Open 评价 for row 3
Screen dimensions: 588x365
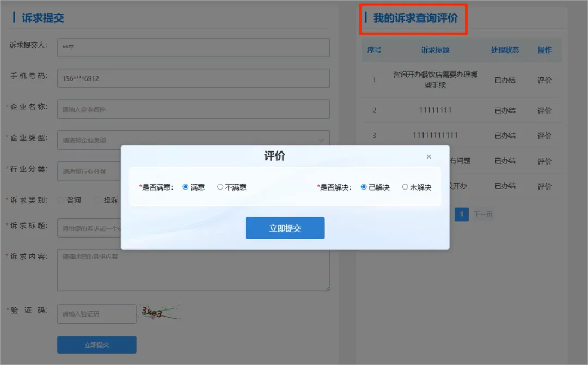click(544, 136)
